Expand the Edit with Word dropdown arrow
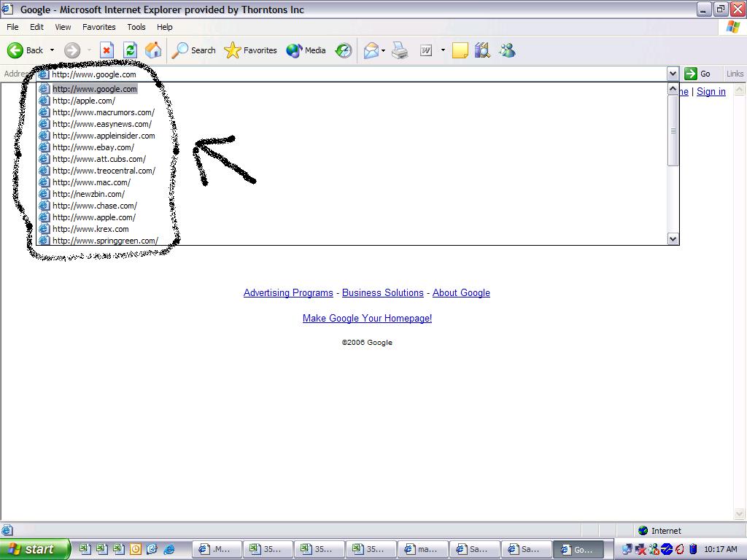 coord(443,50)
